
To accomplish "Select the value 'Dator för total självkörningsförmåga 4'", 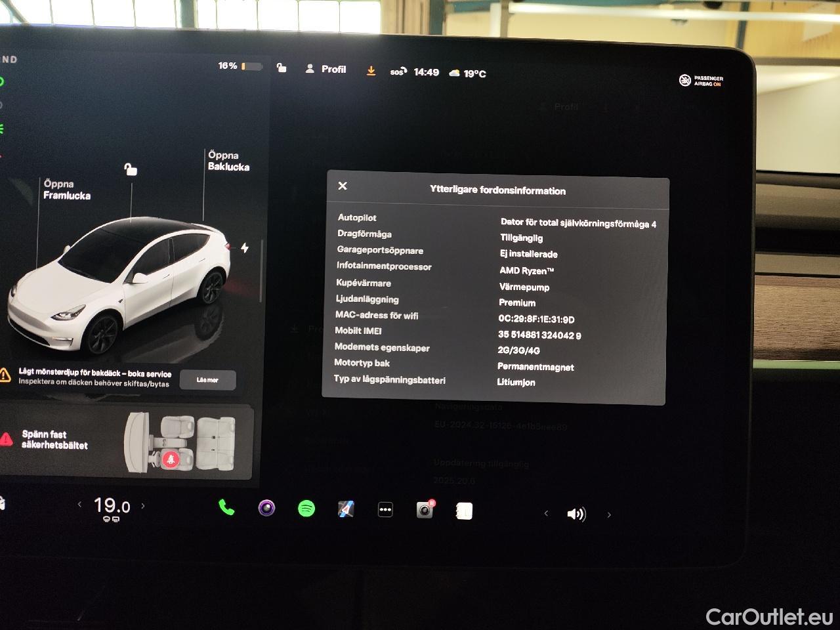I will (579, 223).
